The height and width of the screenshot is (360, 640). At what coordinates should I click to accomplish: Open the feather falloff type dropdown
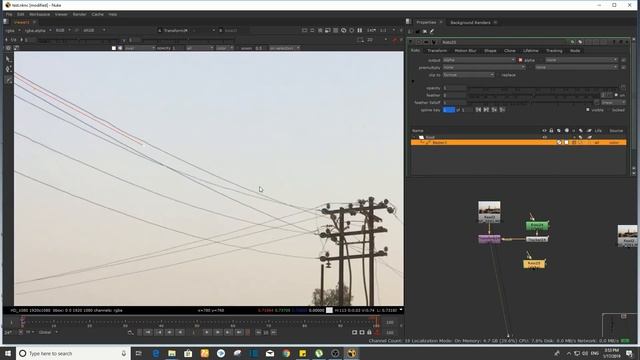point(613,102)
